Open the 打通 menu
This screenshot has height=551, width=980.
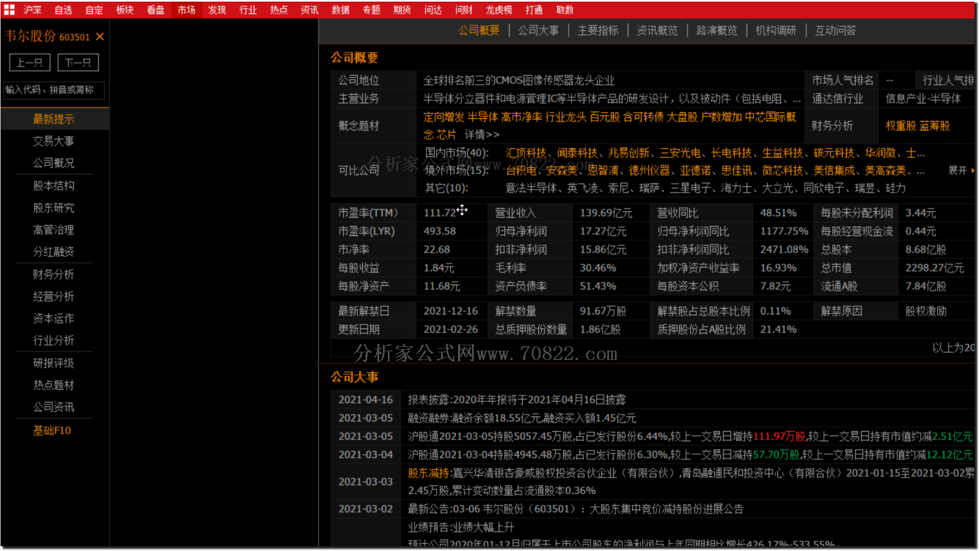[534, 10]
